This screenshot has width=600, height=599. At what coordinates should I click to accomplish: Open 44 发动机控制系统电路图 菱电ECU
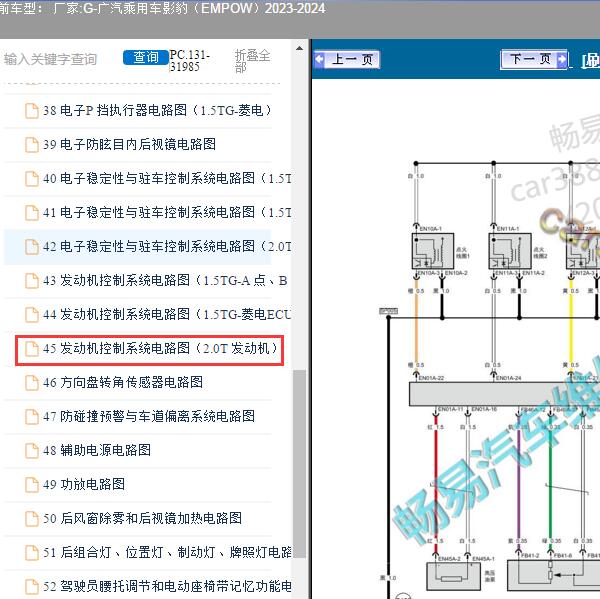coord(167,315)
